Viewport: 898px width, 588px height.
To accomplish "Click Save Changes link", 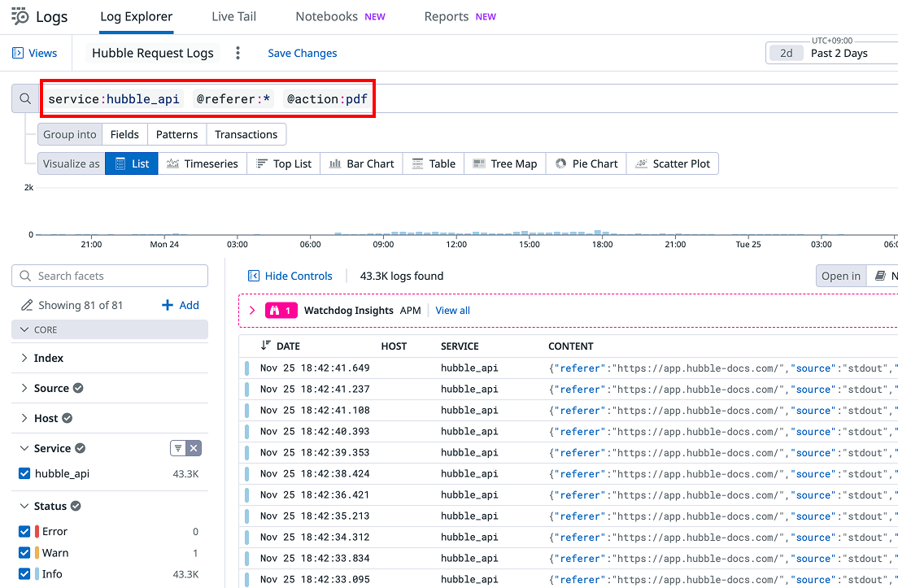I will click(x=302, y=53).
